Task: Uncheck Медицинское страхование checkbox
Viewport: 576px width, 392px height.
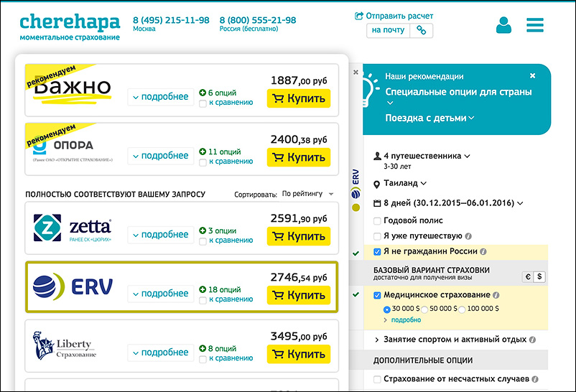Action: (x=377, y=295)
